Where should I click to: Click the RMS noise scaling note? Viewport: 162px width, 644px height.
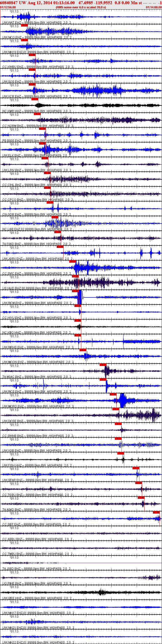(81, 7)
